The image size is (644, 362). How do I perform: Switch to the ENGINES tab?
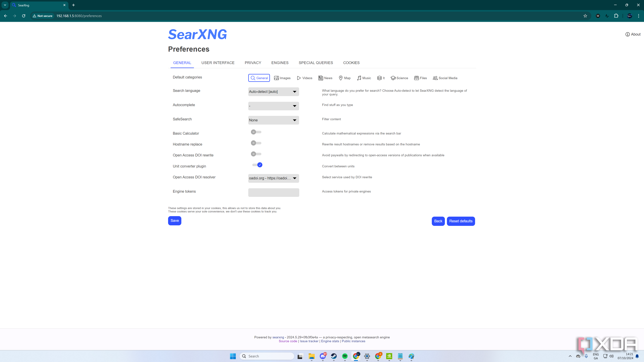[x=280, y=63]
